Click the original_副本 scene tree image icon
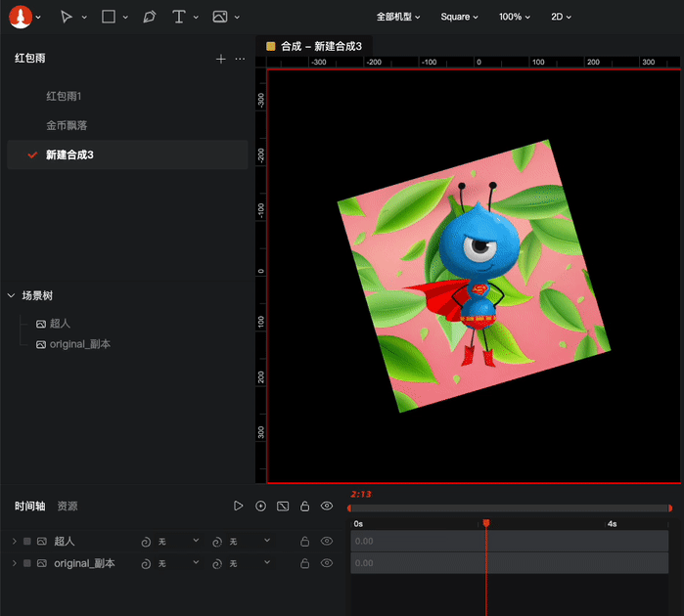684x616 pixels. pos(41,344)
